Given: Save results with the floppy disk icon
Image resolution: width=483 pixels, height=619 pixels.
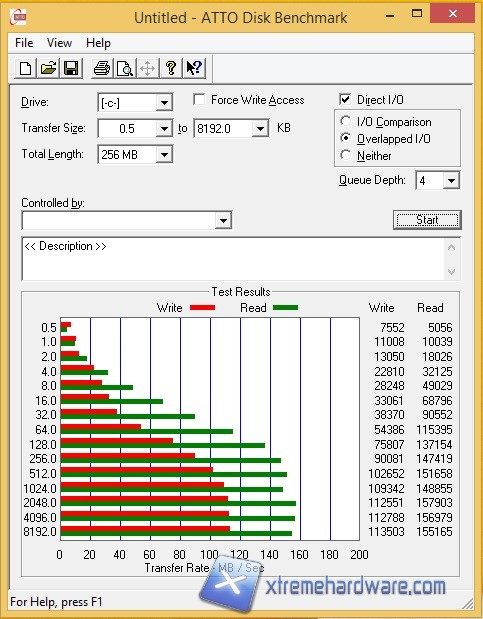Looking at the screenshot, I should [71, 68].
